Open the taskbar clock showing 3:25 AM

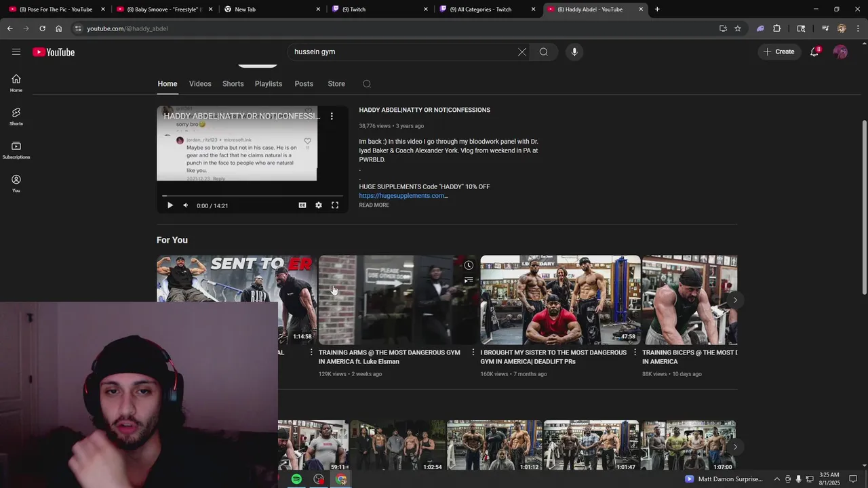point(829,479)
